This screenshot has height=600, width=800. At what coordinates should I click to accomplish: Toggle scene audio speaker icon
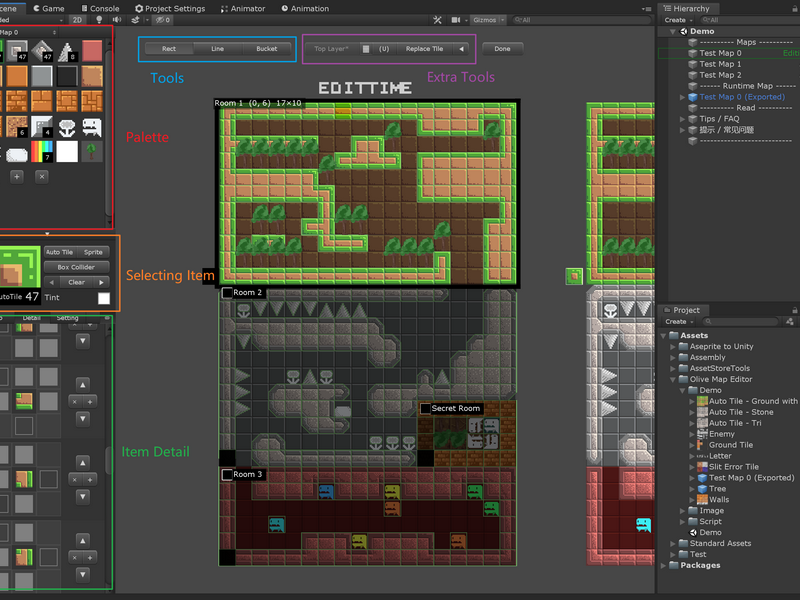[x=117, y=20]
